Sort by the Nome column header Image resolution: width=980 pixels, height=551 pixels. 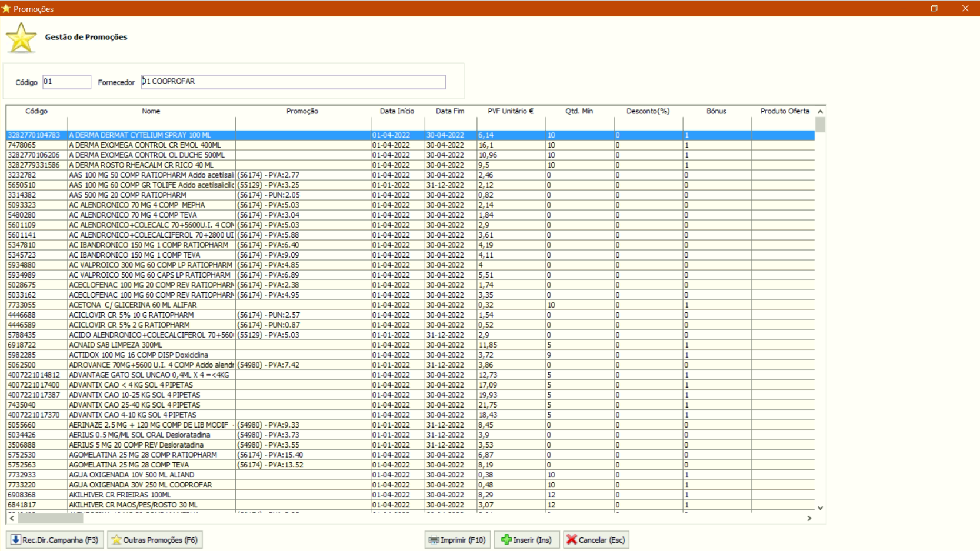(151, 111)
